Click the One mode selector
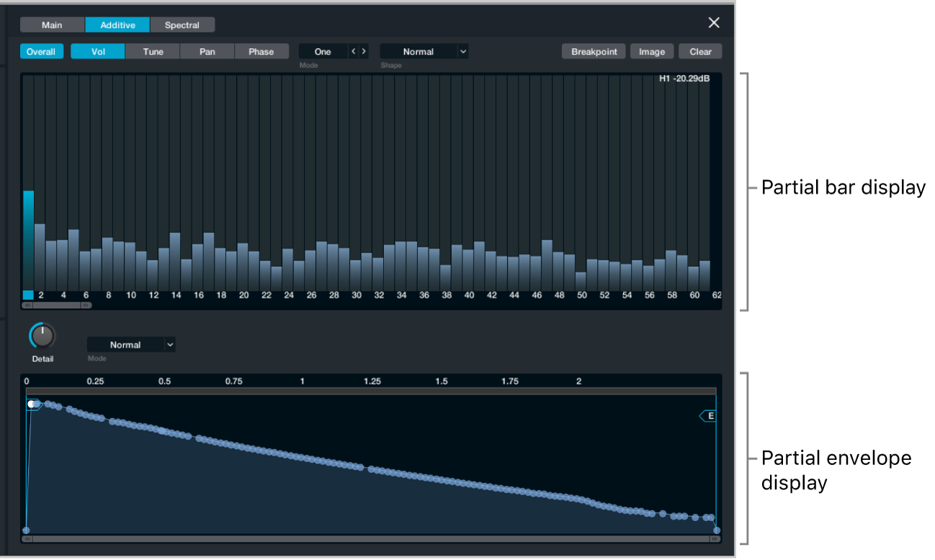Image resolution: width=935 pixels, height=560 pixels. coord(322,51)
